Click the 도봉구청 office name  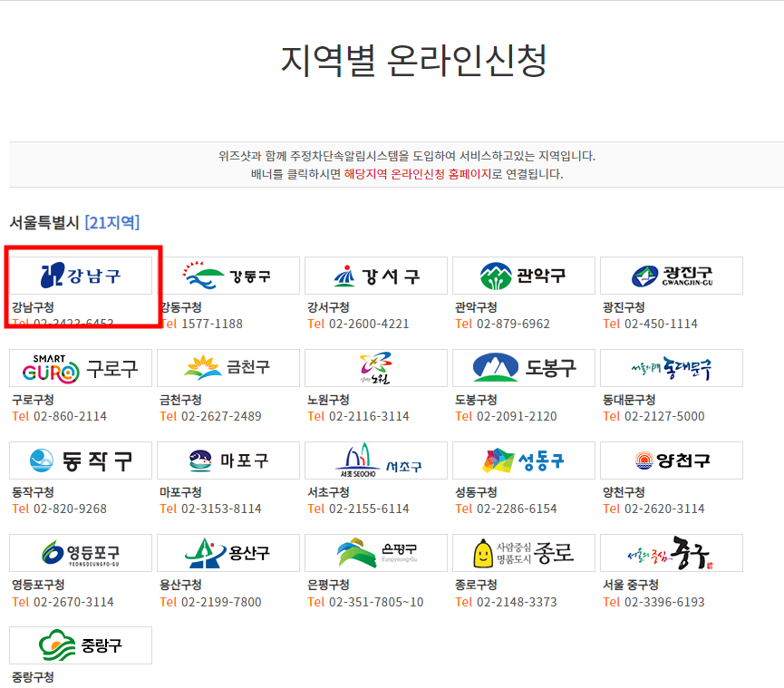point(476,400)
